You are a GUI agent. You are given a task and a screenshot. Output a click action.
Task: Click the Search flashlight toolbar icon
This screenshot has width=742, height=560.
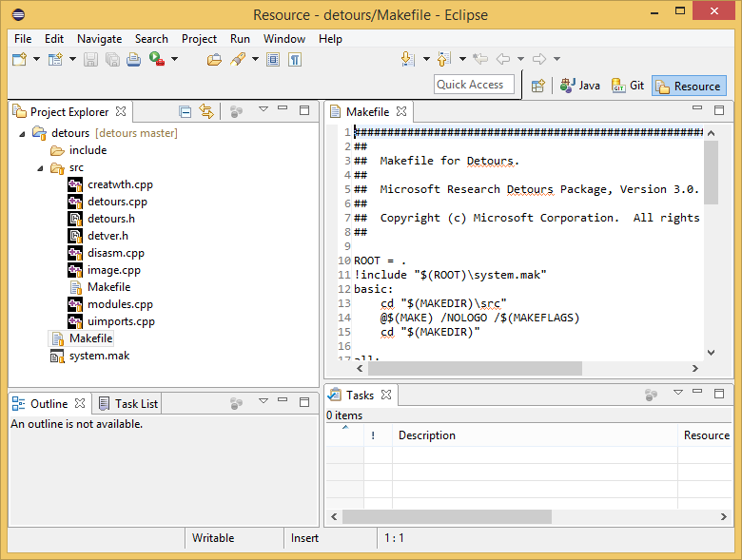tap(238, 59)
